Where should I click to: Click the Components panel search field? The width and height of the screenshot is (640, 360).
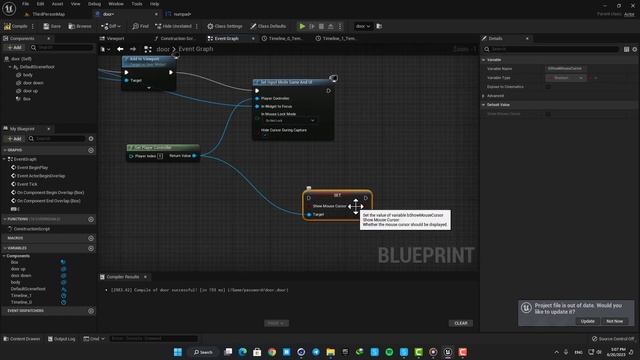tap(62, 47)
